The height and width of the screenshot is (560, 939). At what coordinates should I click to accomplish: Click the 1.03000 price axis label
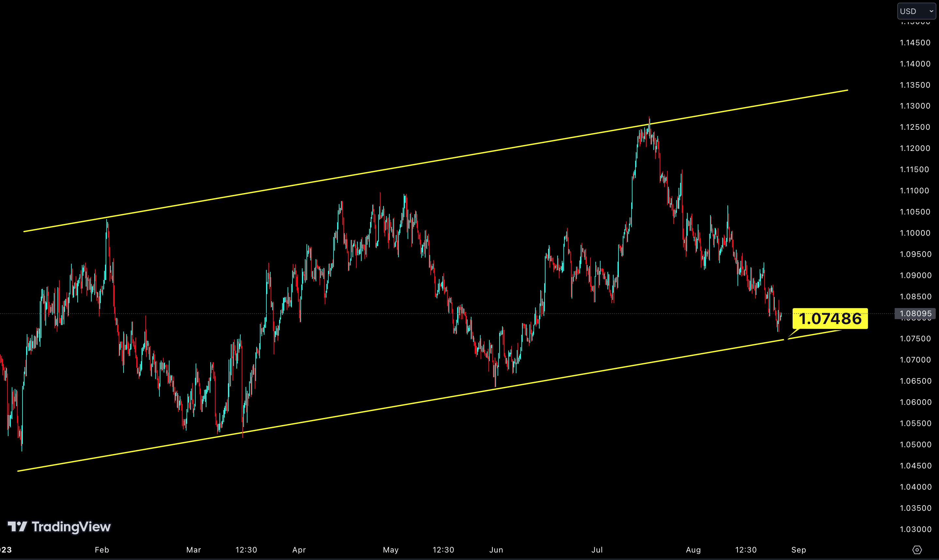click(x=915, y=529)
